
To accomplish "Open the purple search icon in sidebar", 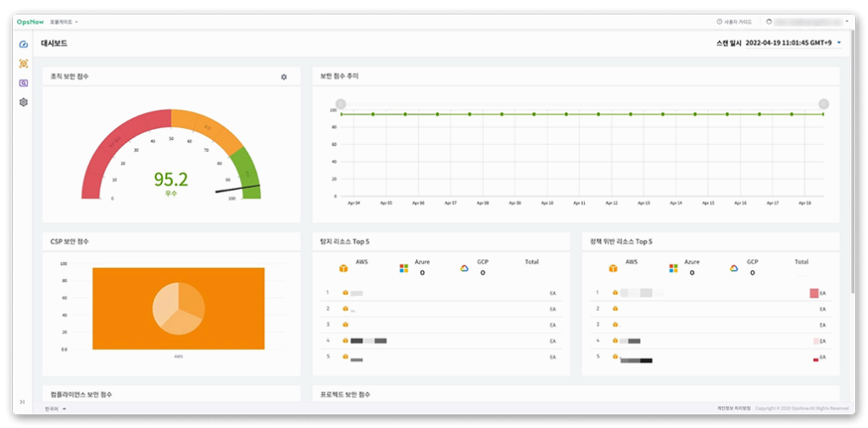I will point(23,83).
